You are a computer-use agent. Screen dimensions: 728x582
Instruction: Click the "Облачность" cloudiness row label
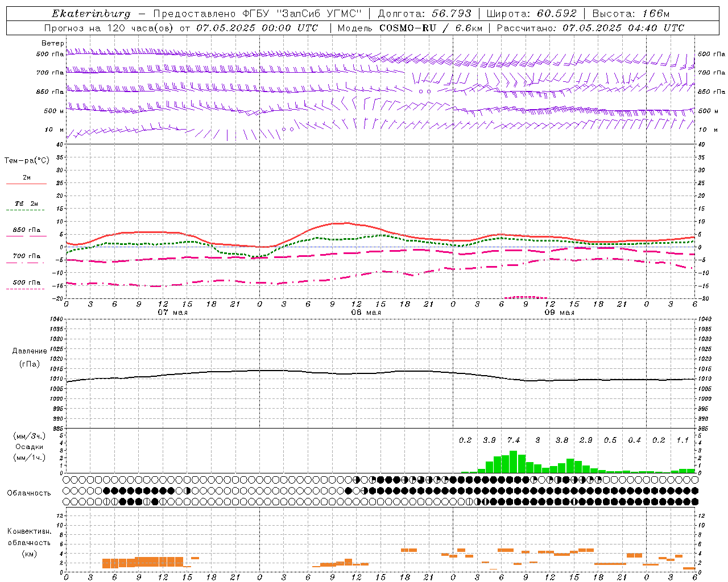(29, 493)
